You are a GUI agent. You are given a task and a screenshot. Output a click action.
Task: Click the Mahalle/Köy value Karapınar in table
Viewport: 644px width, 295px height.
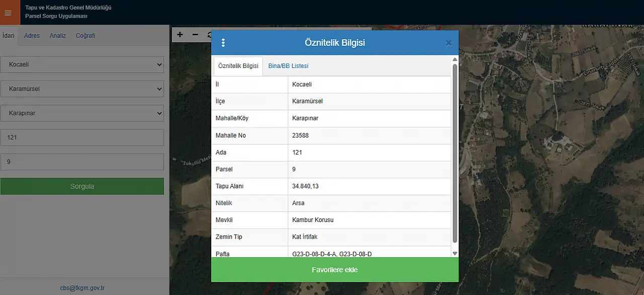point(305,118)
